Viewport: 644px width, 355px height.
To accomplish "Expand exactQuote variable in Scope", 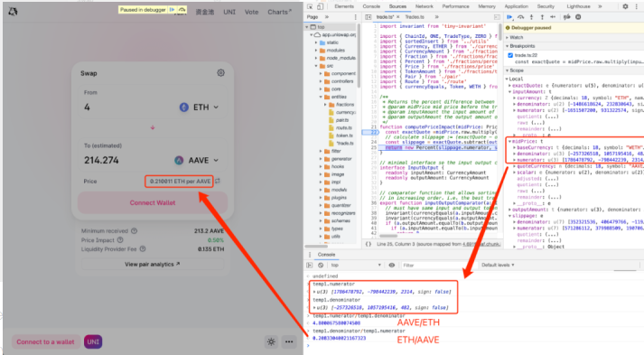I will tap(510, 86).
